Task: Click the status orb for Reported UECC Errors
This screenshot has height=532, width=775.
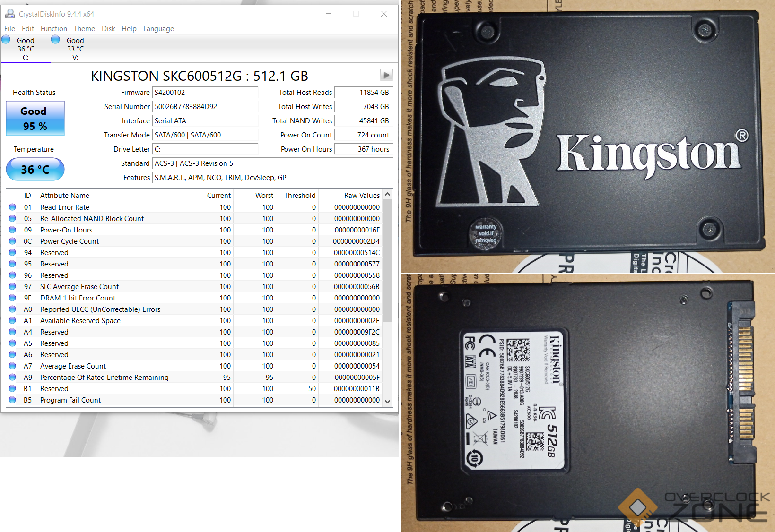Action: (x=12, y=309)
